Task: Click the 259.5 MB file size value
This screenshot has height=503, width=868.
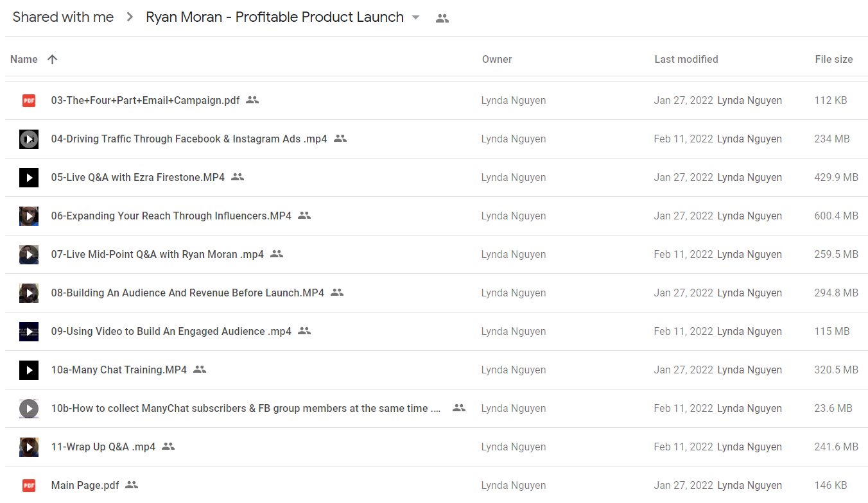Action: click(837, 254)
